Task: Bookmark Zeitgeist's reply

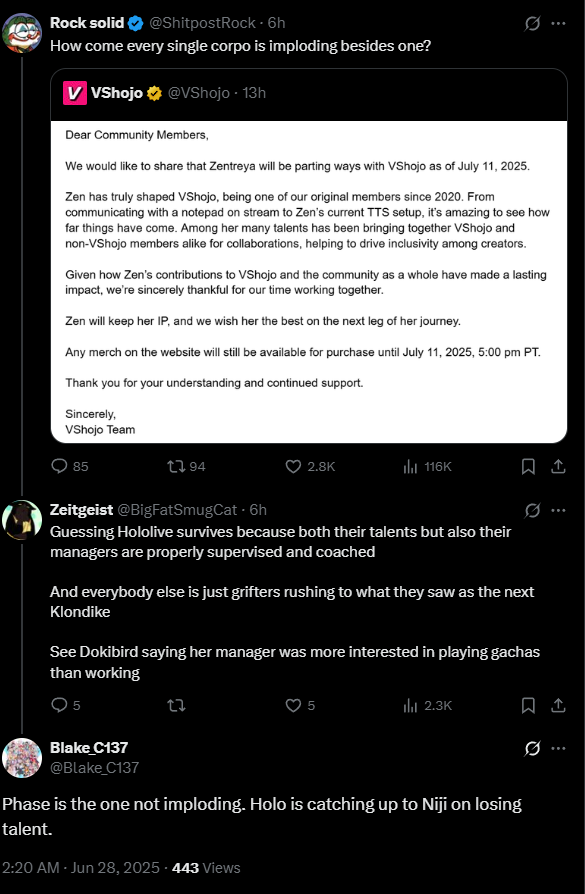Action: 528,705
